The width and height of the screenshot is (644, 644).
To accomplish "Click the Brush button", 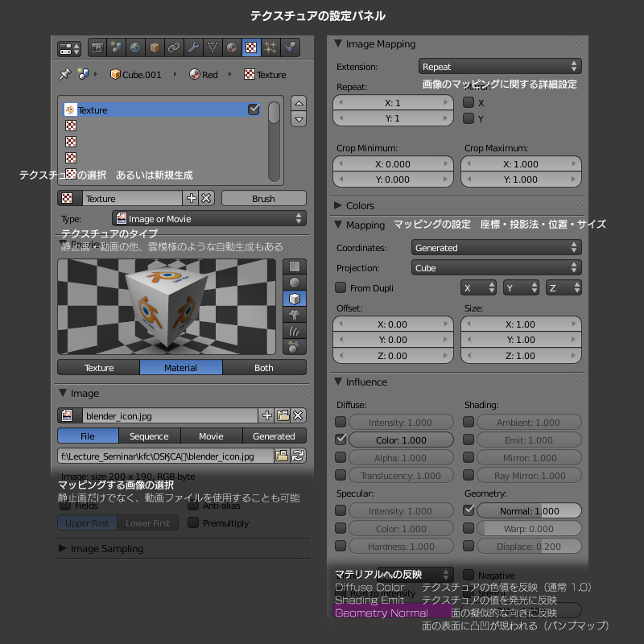I will [x=263, y=198].
